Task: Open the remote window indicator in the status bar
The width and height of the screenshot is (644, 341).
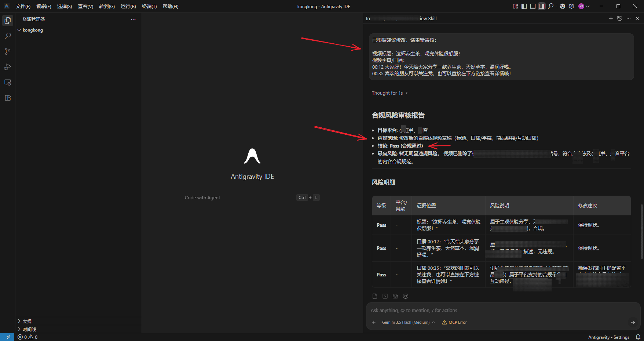Action: 8,337
